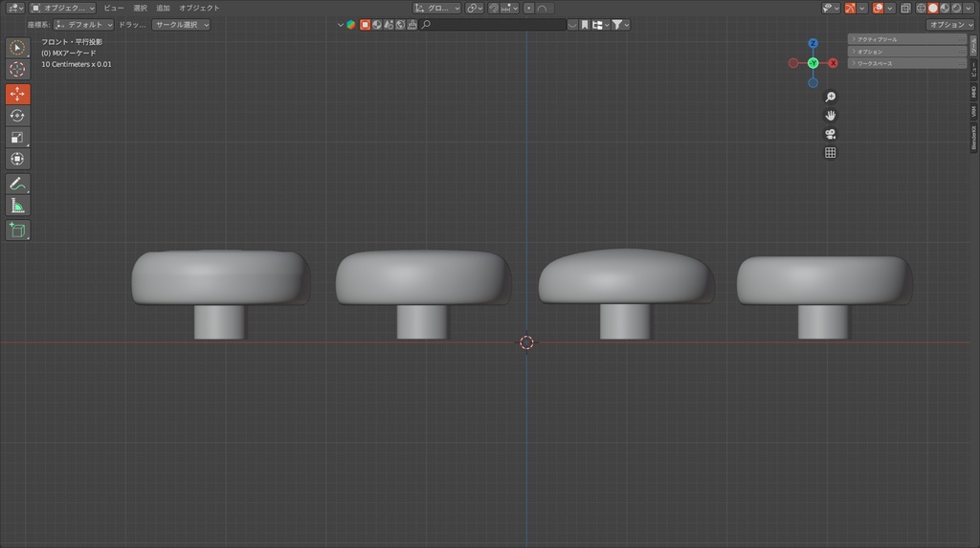Toggle snapping magnet in the header
The width and height of the screenshot is (980, 548).
click(x=494, y=8)
